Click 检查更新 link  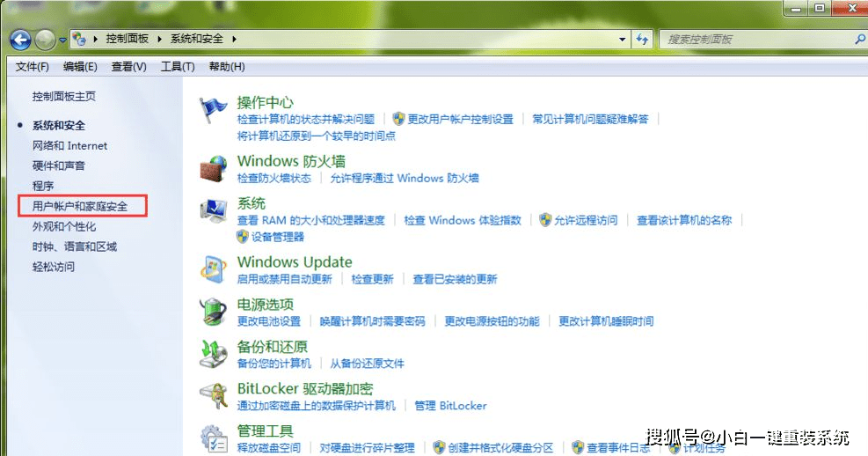(373, 279)
